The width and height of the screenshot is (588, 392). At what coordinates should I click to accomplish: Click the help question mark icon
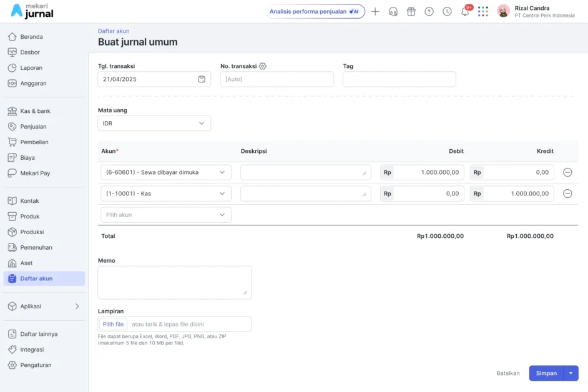(429, 11)
